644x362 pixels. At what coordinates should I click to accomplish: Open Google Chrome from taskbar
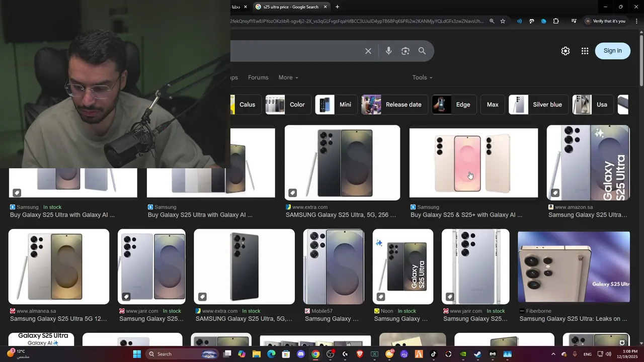tap(315, 354)
